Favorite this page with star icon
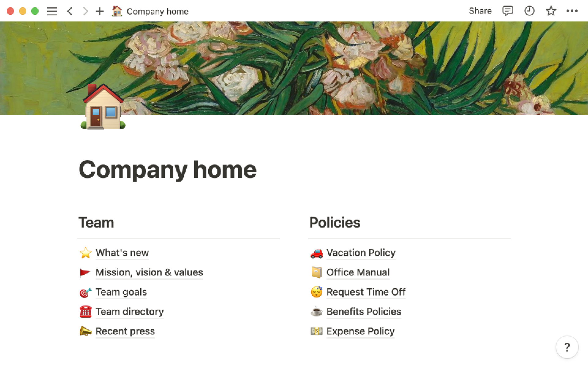The image size is (588, 368). coord(551,11)
